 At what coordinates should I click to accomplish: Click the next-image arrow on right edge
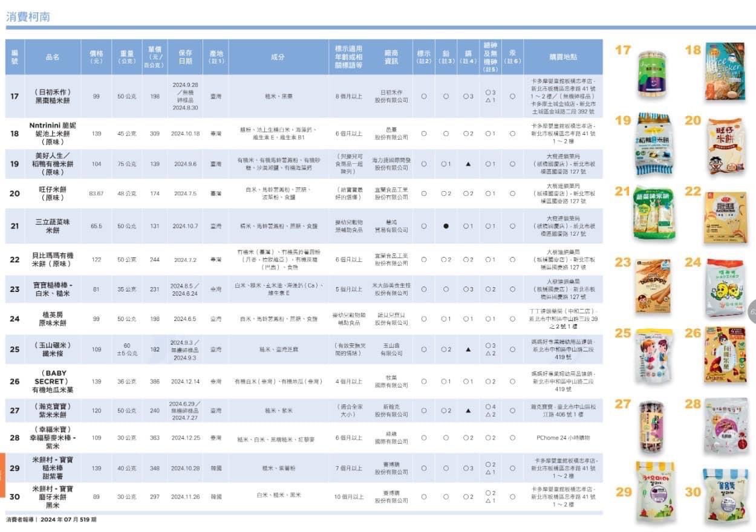click(x=752, y=311)
